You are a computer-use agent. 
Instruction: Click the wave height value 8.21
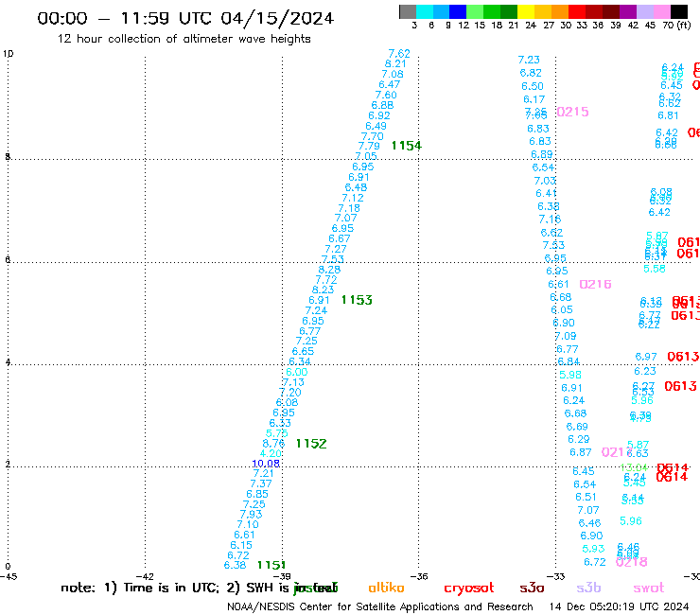pos(395,64)
